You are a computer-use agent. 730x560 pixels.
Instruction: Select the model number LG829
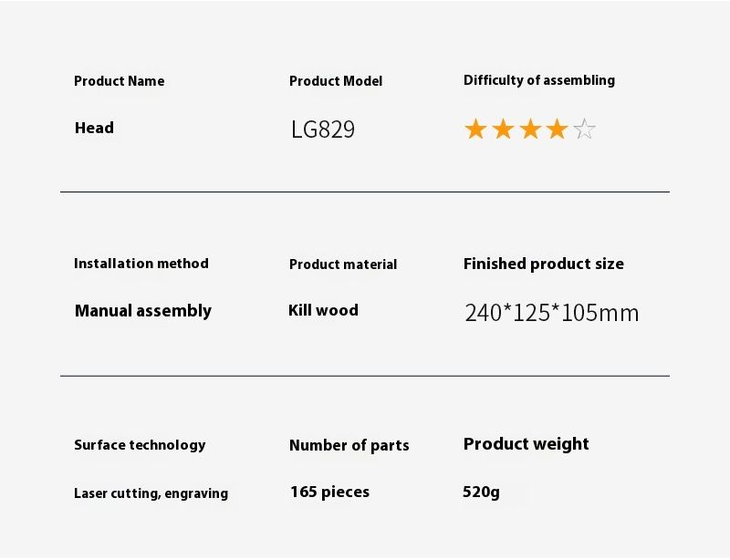click(x=323, y=130)
